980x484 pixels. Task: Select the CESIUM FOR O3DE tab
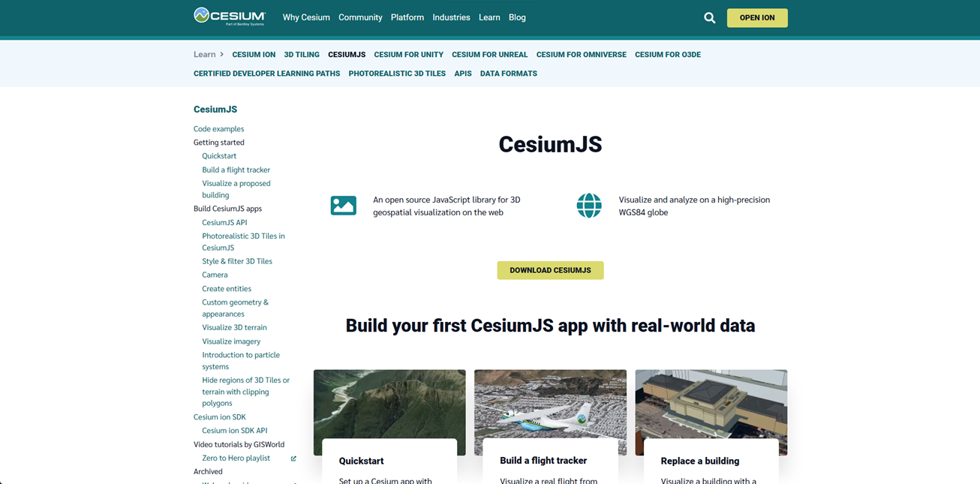(x=668, y=55)
